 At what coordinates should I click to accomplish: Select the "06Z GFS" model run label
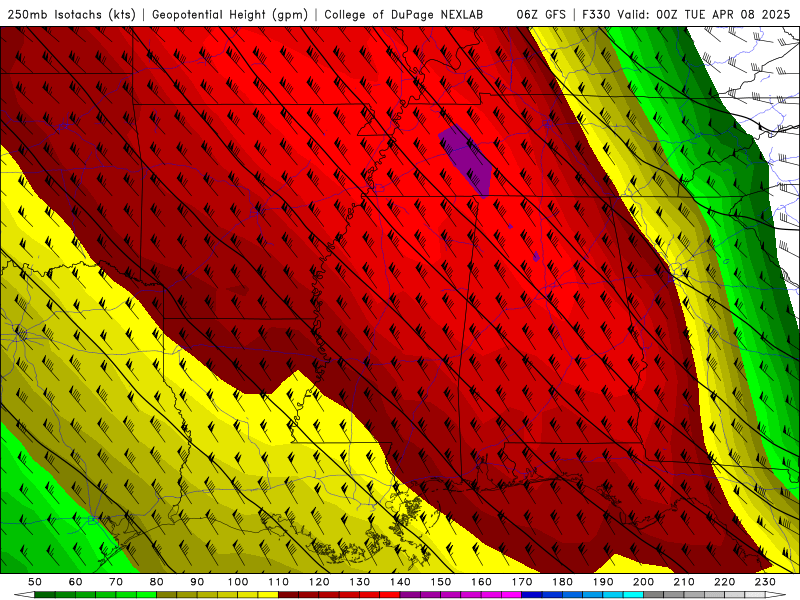pyautogui.click(x=541, y=15)
